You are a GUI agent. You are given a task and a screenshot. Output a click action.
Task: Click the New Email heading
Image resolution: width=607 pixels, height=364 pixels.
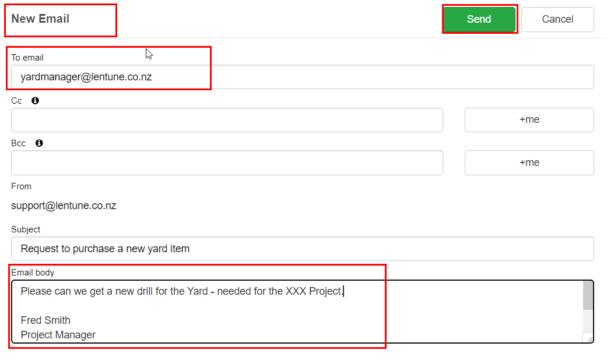click(40, 19)
